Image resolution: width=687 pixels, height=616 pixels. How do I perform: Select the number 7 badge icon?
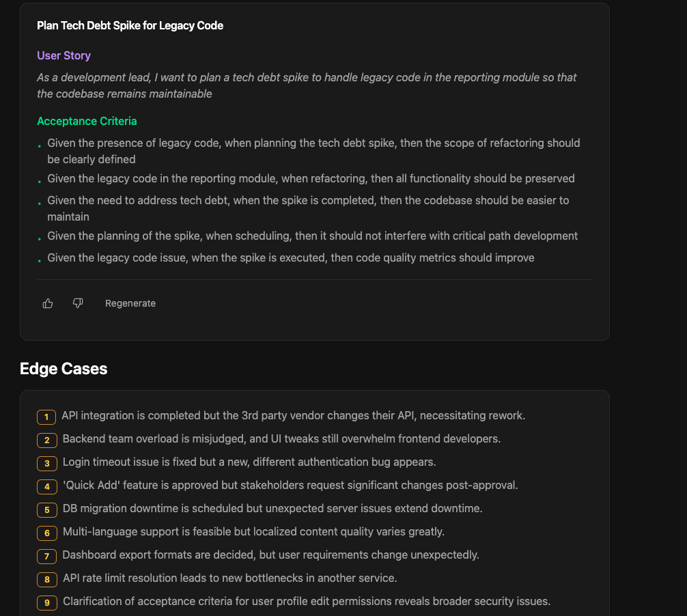pos(46,556)
